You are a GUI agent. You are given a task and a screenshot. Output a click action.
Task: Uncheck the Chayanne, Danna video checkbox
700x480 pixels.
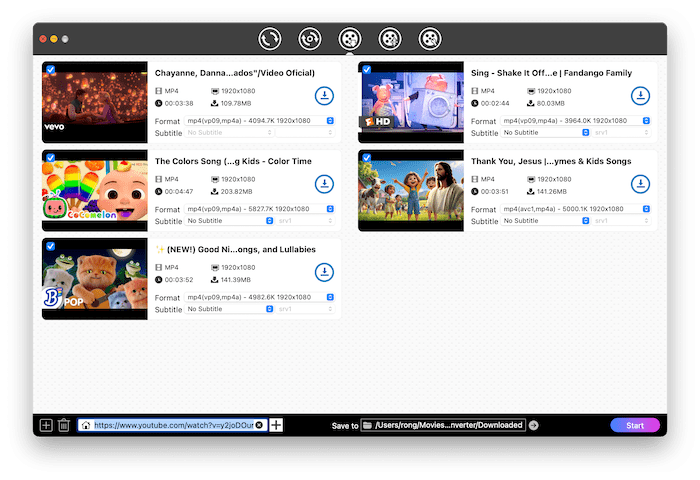50,70
